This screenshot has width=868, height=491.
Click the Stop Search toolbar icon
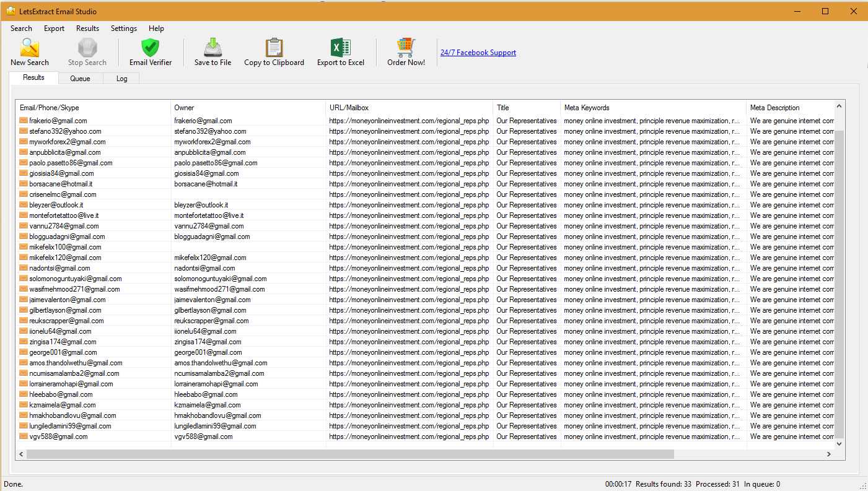87,52
